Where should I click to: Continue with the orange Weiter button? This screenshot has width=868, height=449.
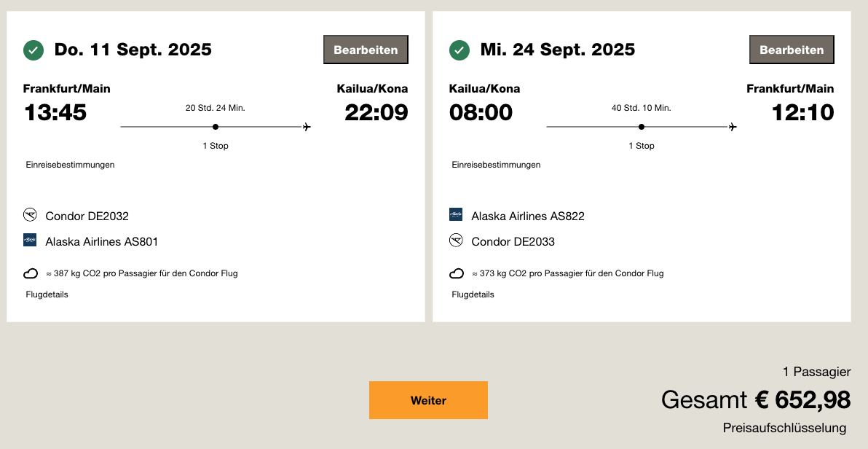coord(428,400)
